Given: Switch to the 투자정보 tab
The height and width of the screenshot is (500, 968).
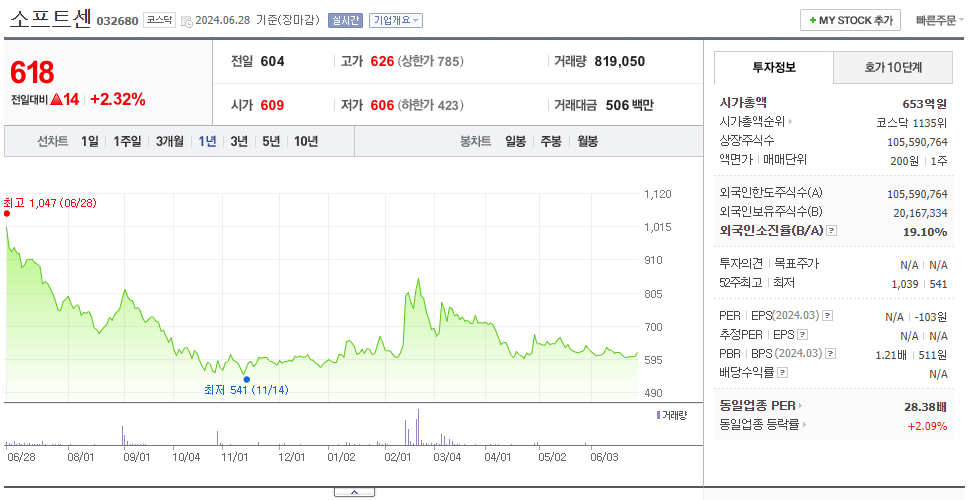Looking at the screenshot, I should (774, 67).
